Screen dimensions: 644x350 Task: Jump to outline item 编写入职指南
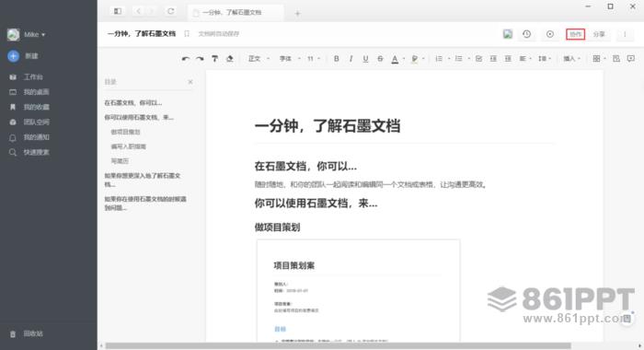tap(129, 146)
